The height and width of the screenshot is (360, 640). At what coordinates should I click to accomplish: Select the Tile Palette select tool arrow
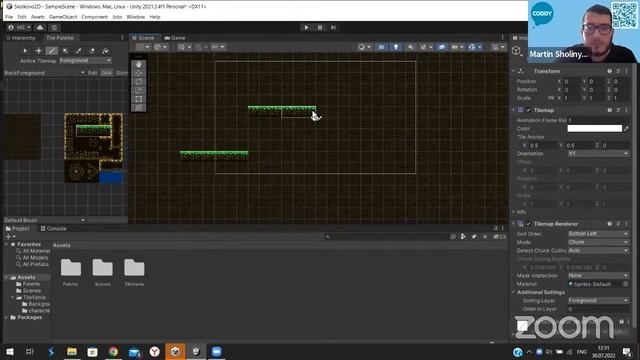[25, 51]
